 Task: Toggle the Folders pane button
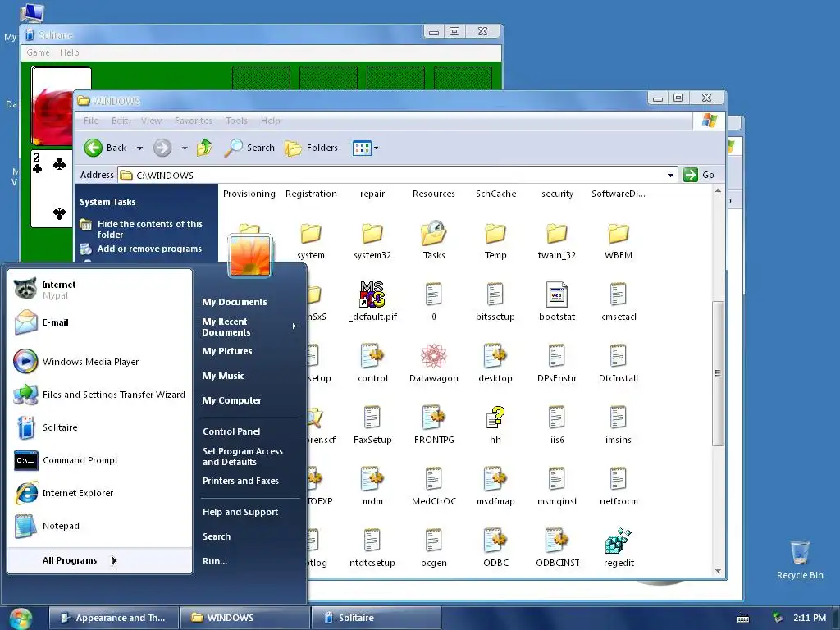pyautogui.click(x=311, y=148)
